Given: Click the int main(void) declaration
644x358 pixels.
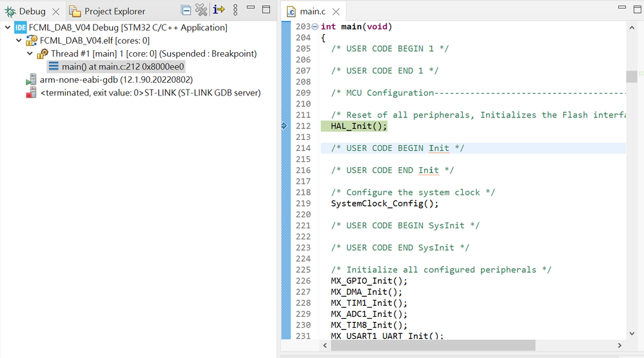Looking at the screenshot, I should click(x=356, y=26).
